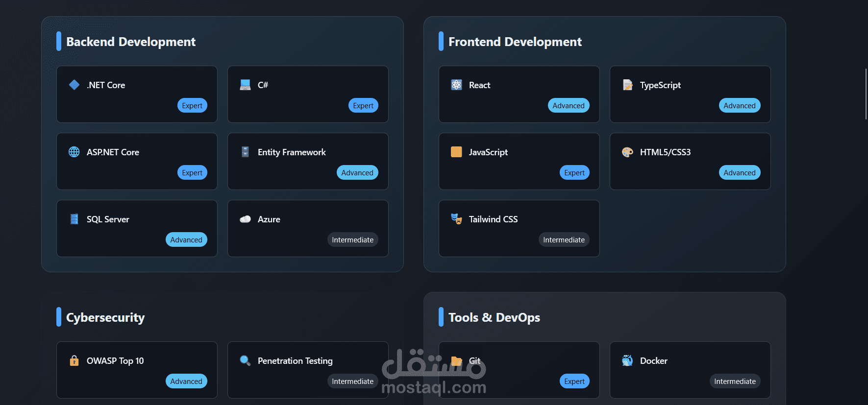Click the Advanced badge on SQL Server
Image resolution: width=868 pixels, height=405 pixels.
click(x=186, y=239)
